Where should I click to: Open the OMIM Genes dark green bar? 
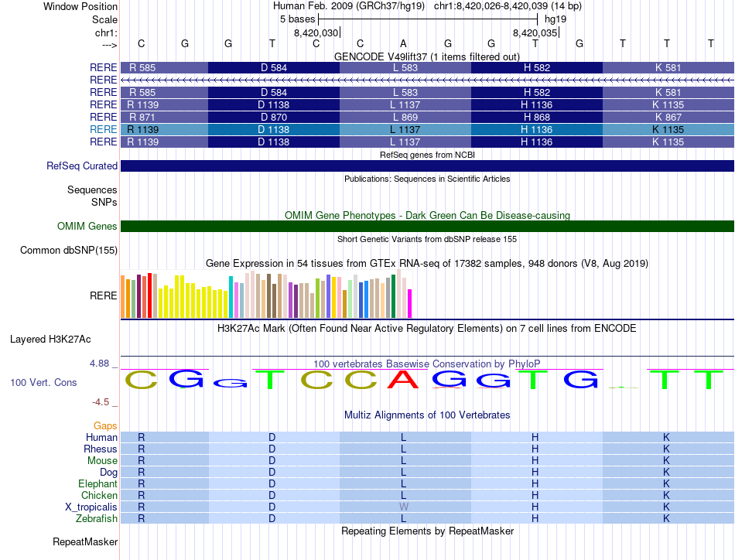[427, 227]
